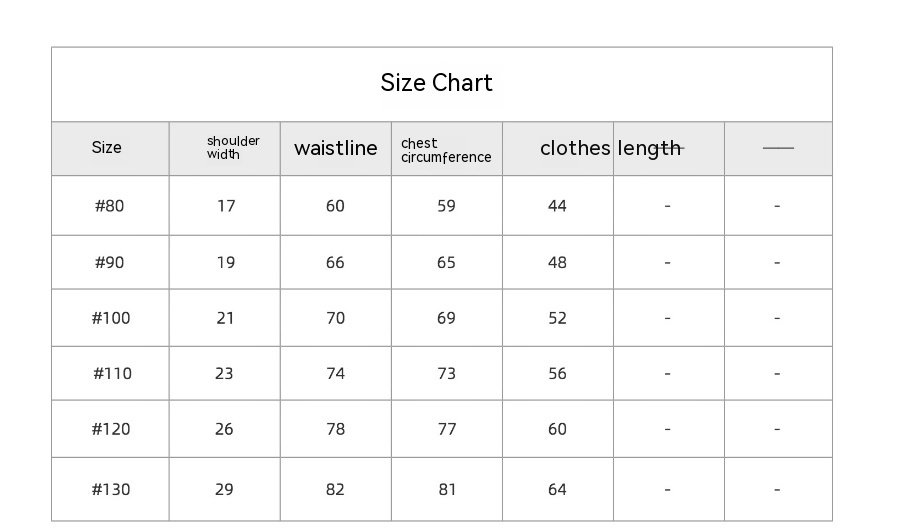The width and height of the screenshot is (922, 530).
Task: Click clothes length value 44
Action: pyautogui.click(x=557, y=206)
